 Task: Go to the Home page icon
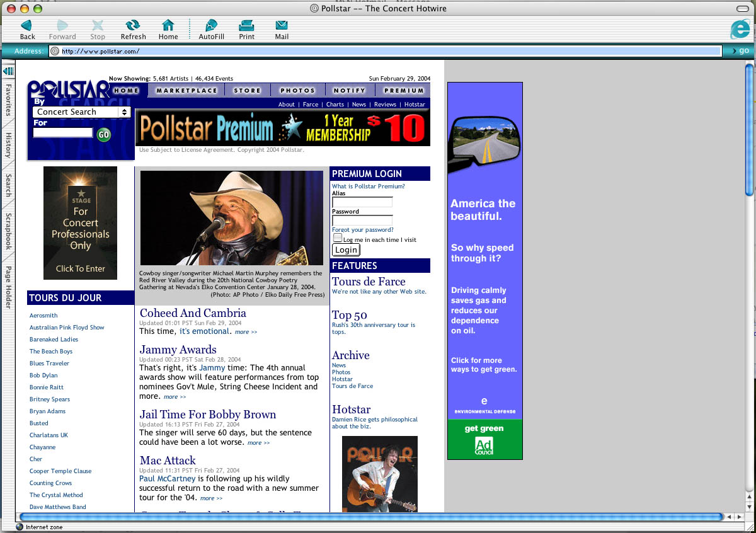pyautogui.click(x=168, y=25)
